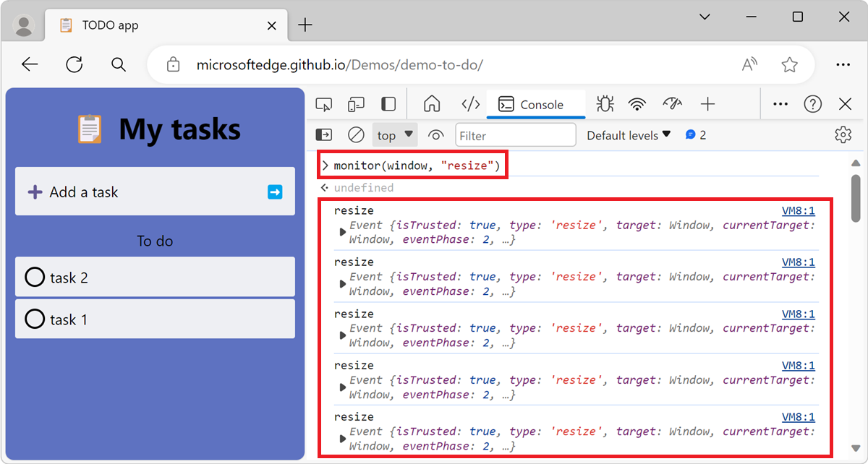Image resolution: width=868 pixels, height=464 pixels.
Task: Open the Default levels dropdown
Action: (629, 135)
